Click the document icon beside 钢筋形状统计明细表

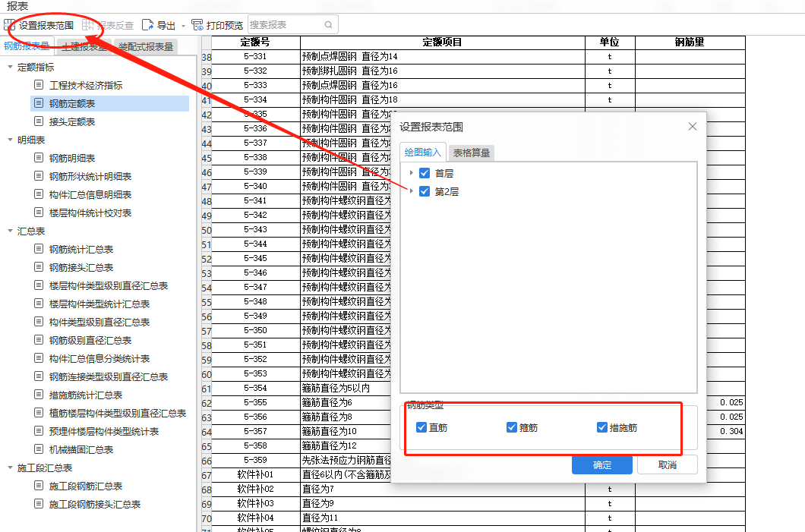click(x=39, y=176)
